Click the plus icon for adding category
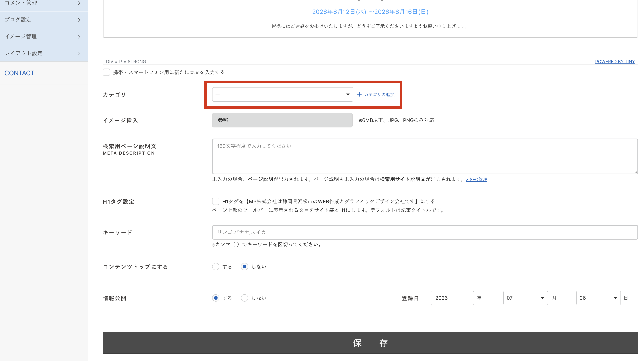 click(x=359, y=94)
